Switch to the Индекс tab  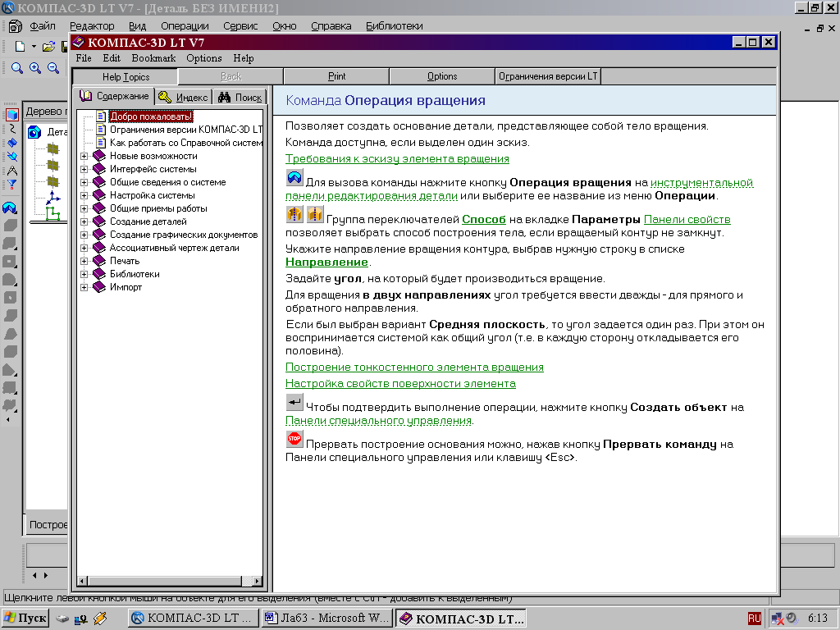(183, 97)
